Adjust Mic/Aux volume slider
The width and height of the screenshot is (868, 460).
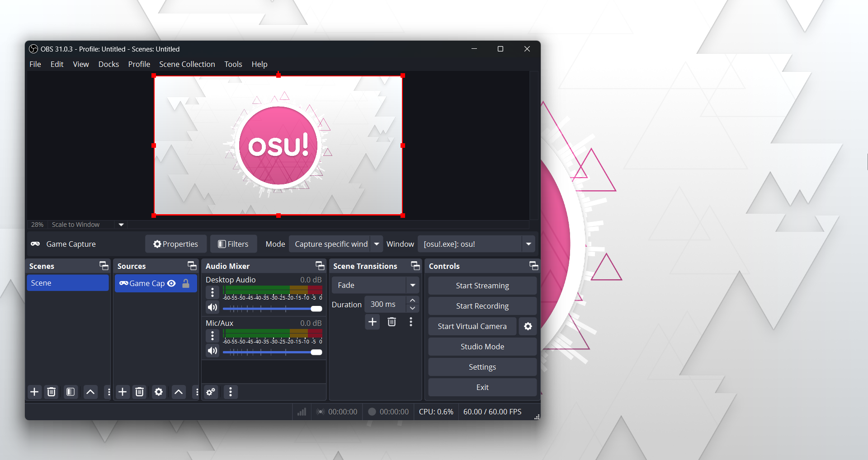click(272, 352)
